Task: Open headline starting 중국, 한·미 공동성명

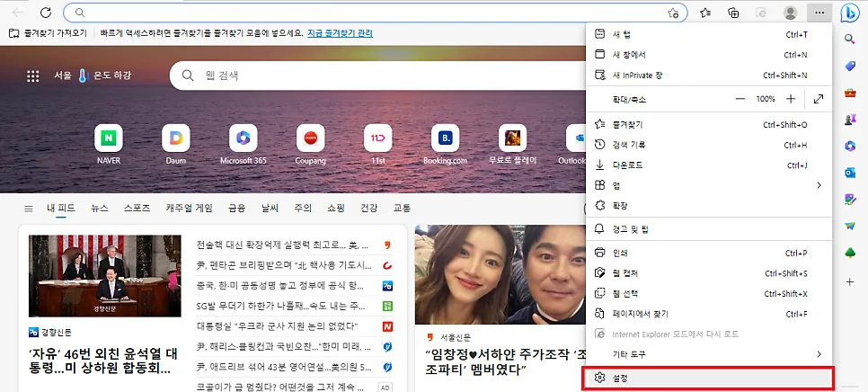Action: [280, 286]
